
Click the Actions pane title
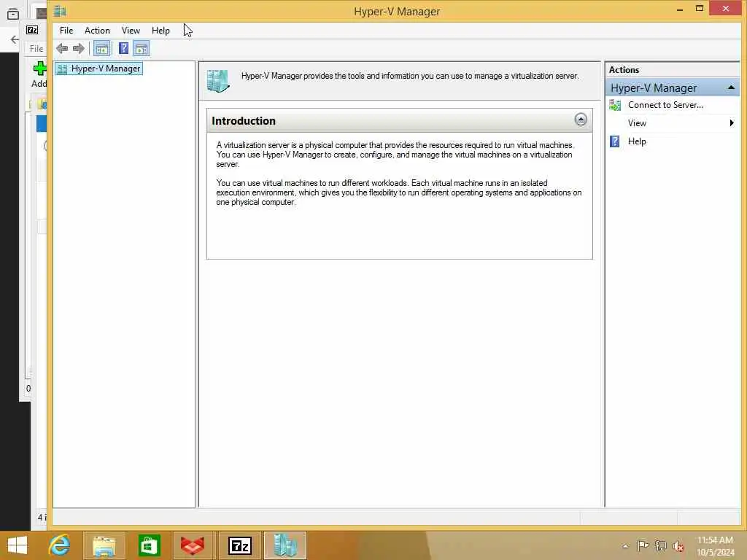(x=624, y=70)
